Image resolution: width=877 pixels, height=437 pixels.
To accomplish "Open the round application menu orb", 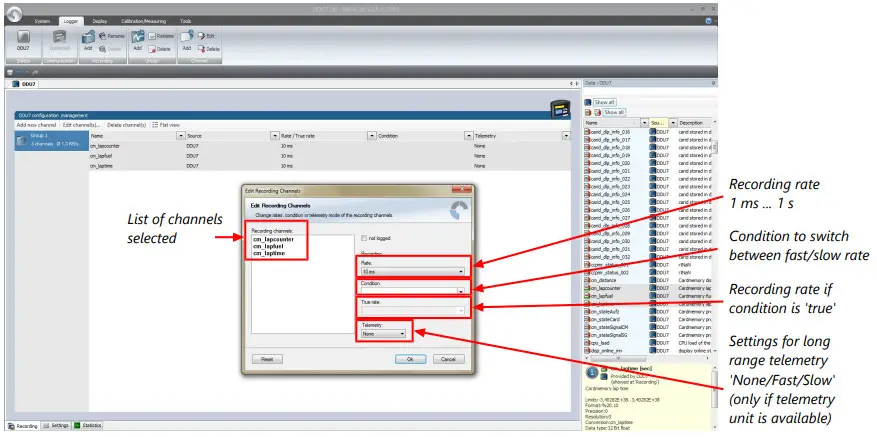I will 15,13.
